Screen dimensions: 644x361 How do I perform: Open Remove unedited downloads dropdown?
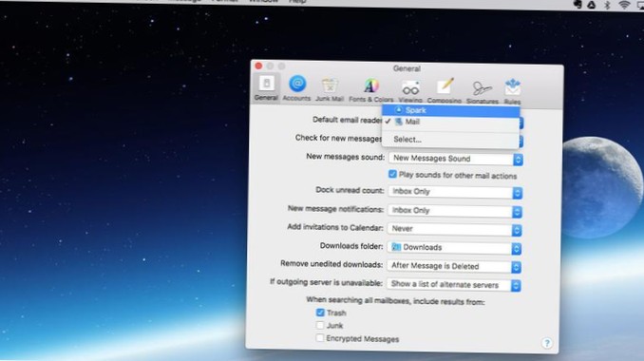(x=454, y=267)
